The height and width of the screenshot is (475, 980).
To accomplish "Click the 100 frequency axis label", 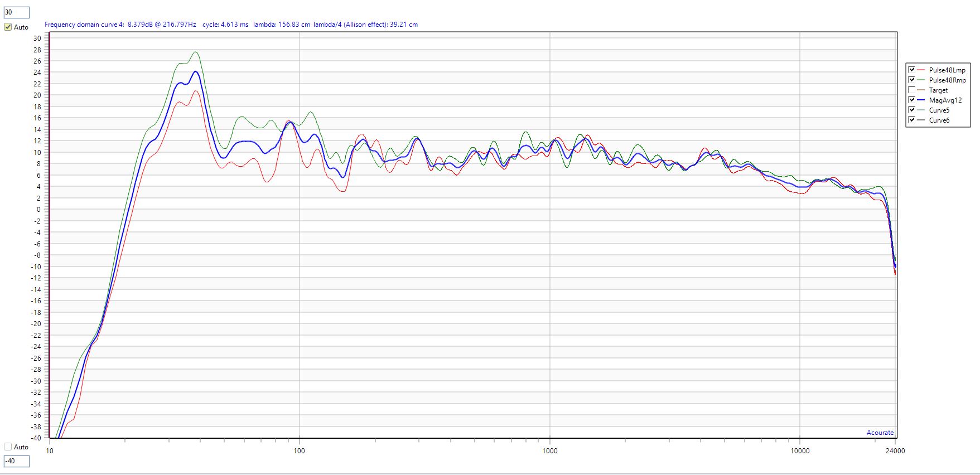I will coord(300,450).
